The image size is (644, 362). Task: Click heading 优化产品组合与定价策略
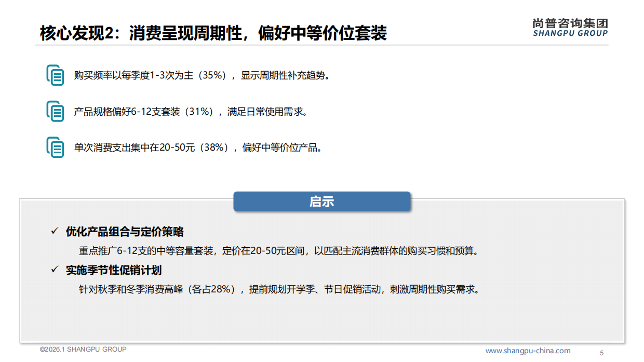click(125, 232)
